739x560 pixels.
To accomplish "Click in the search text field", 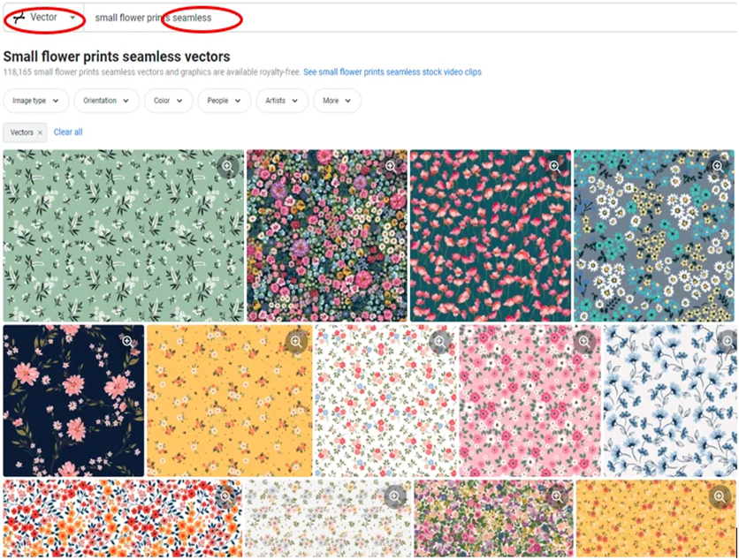I will pos(398,18).
